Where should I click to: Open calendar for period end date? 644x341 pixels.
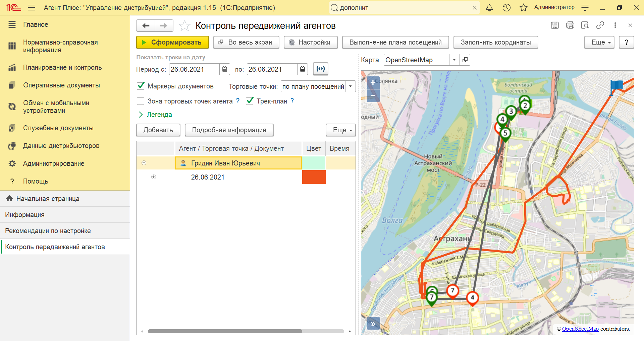[303, 69]
